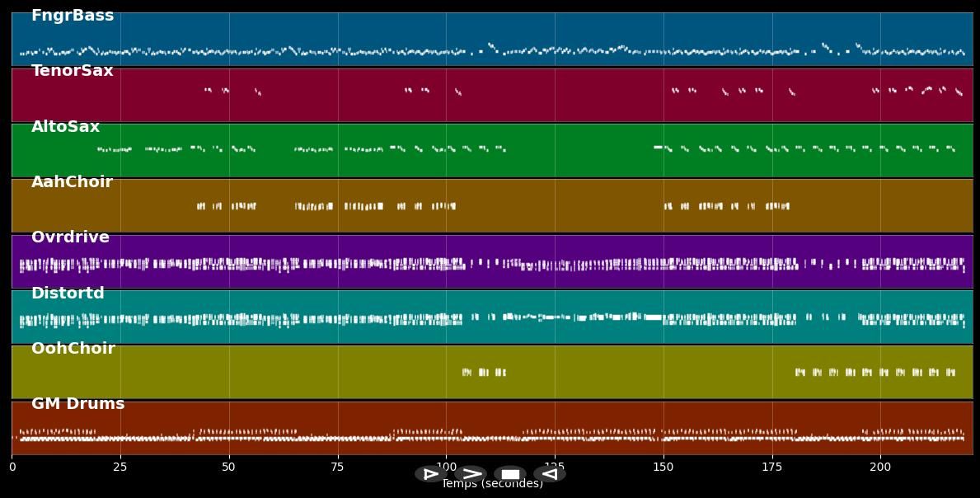Click the 75 seconds tick label
This screenshot has width=980, height=498.
(x=337, y=467)
